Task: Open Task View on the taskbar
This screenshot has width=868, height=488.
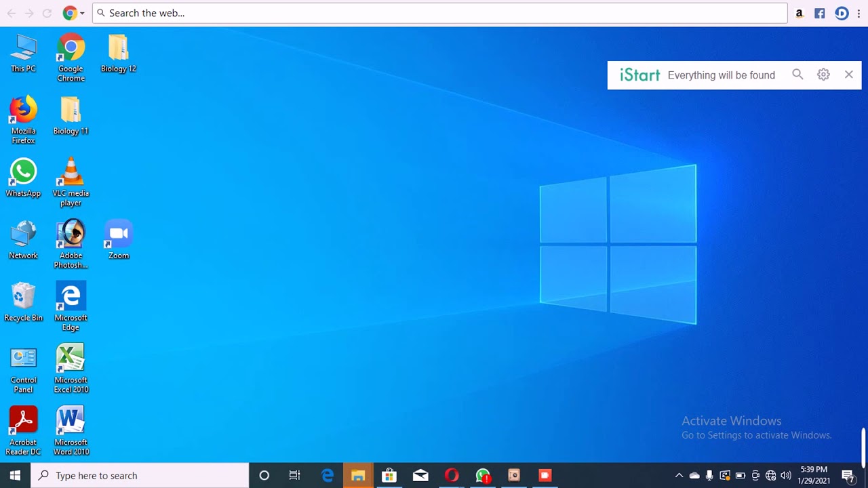Action: click(295, 475)
